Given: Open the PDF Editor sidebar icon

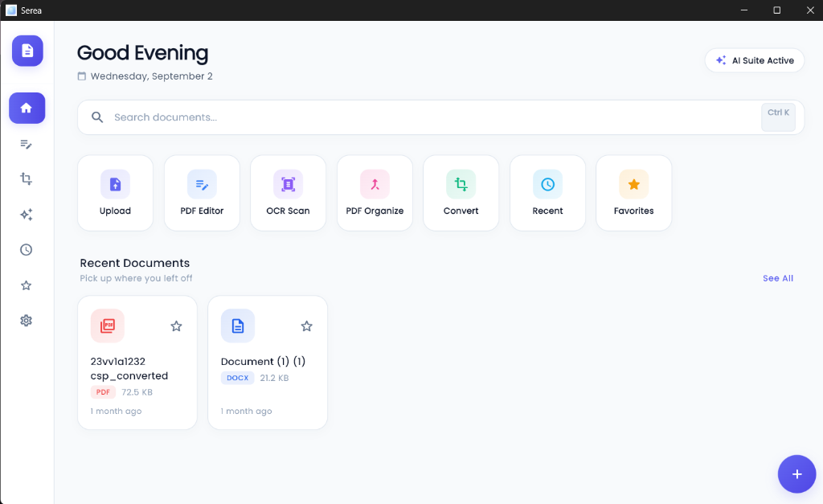Looking at the screenshot, I should coord(27,144).
